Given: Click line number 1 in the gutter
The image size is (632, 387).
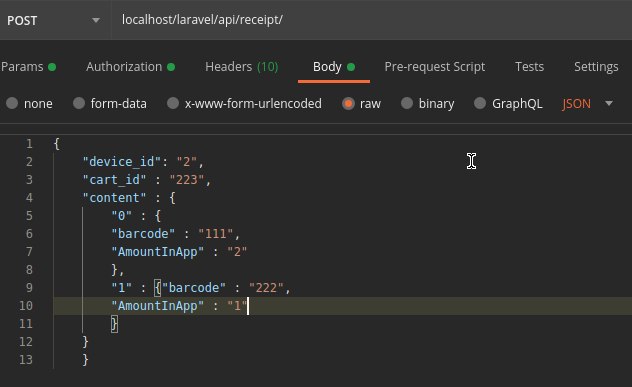Looking at the screenshot, I should (x=29, y=144).
